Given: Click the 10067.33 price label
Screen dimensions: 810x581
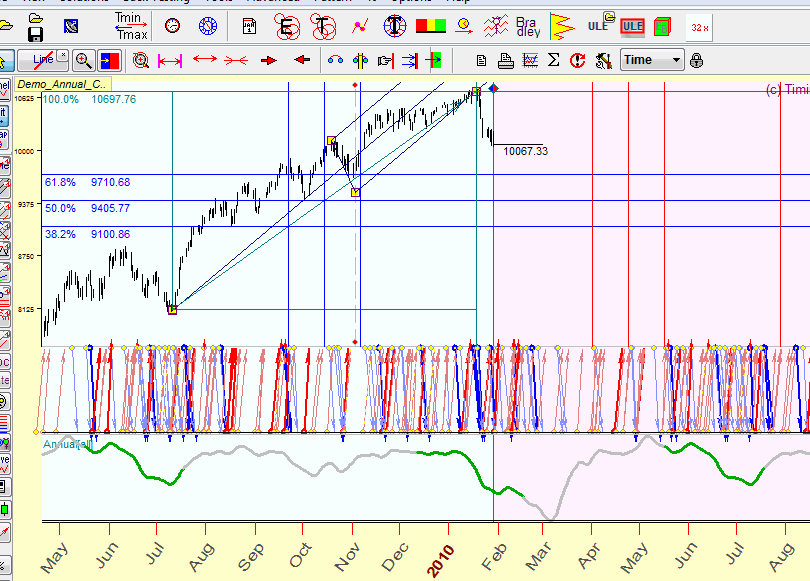Looking at the screenshot, I should pyautogui.click(x=525, y=152).
